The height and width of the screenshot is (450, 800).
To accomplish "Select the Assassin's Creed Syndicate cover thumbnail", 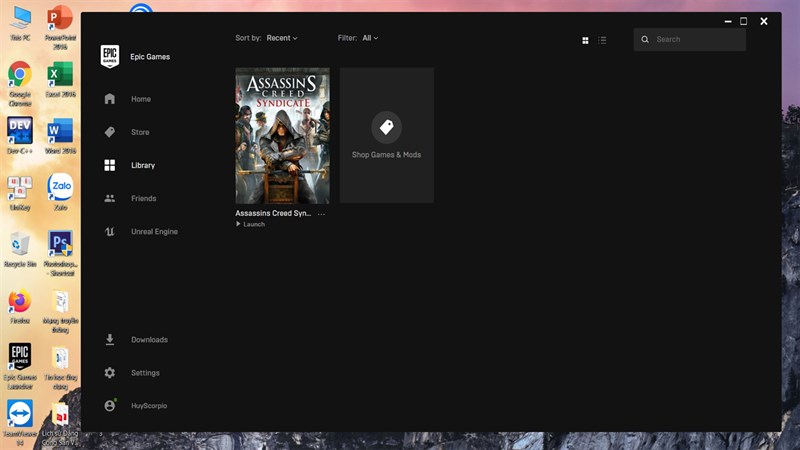I will coord(282,136).
